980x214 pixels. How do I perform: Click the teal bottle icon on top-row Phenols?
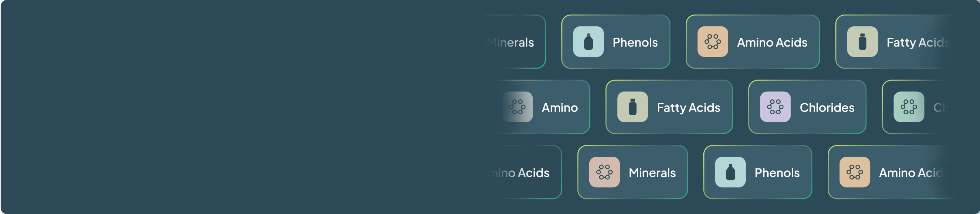pyautogui.click(x=588, y=42)
